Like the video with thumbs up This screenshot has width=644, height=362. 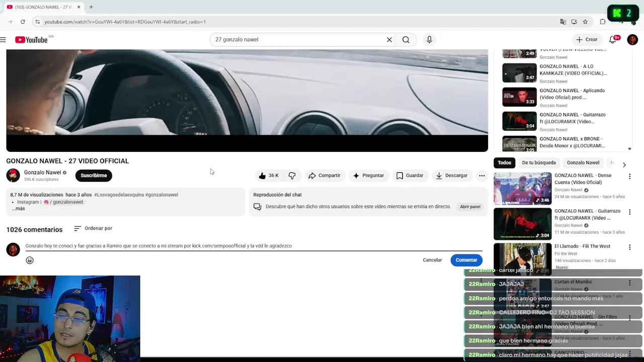(269, 175)
